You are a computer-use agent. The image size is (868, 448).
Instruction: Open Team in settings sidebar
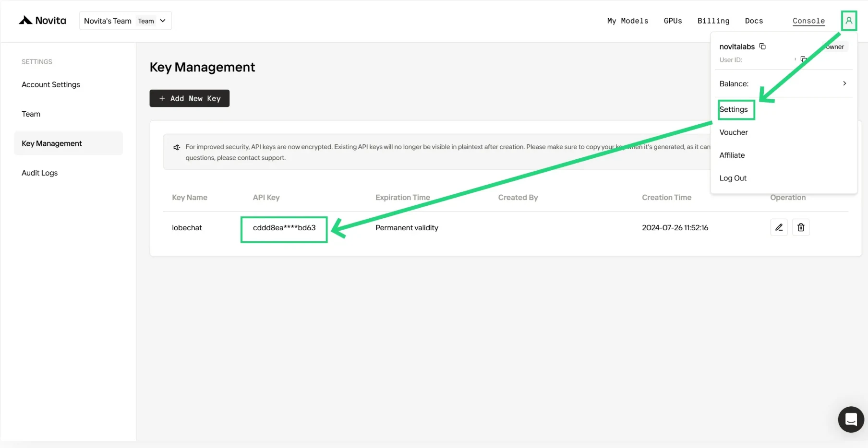(x=31, y=114)
